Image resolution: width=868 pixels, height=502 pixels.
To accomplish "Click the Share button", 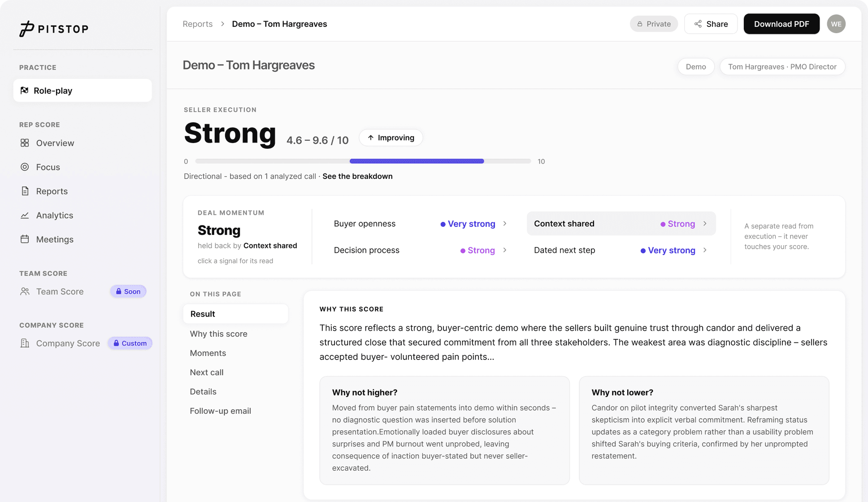I will 711,24.
